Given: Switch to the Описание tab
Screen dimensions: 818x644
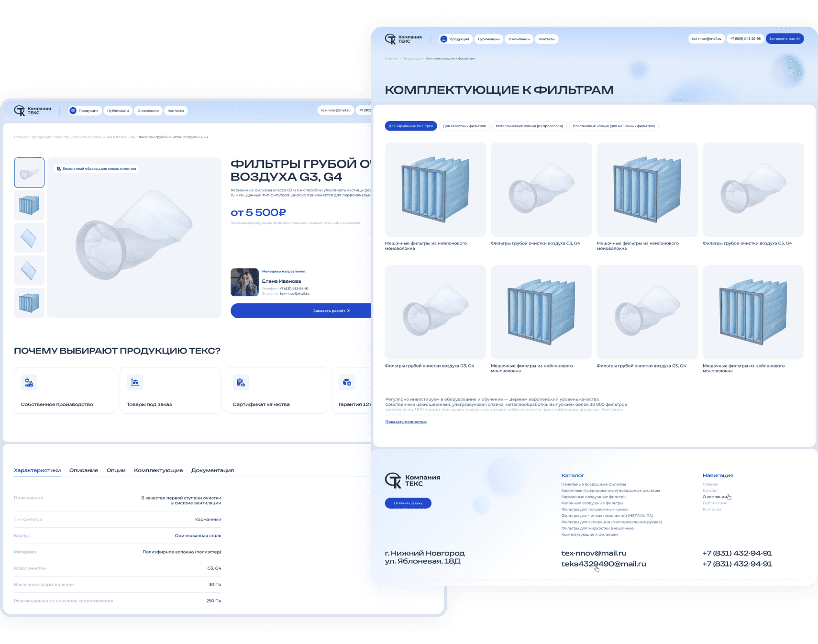Looking at the screenshot, I should [84, 470].
